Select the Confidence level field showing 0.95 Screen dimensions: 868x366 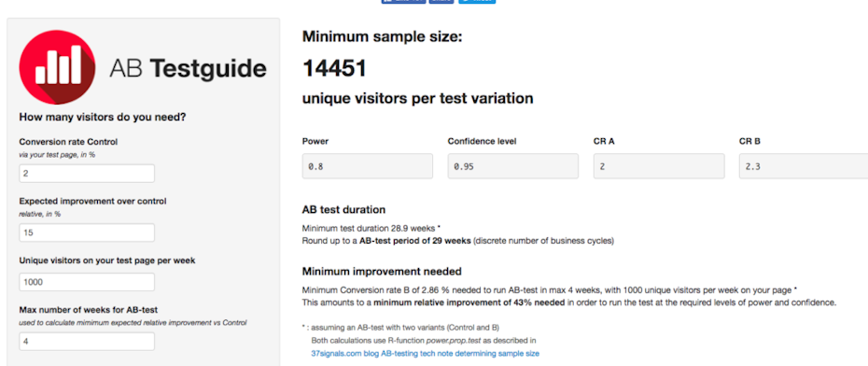513,166
